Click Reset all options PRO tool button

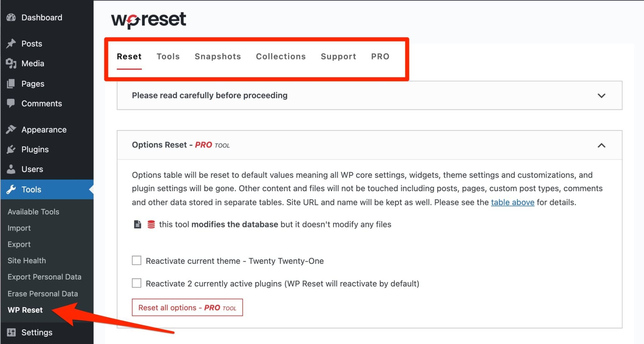point(187,307)
